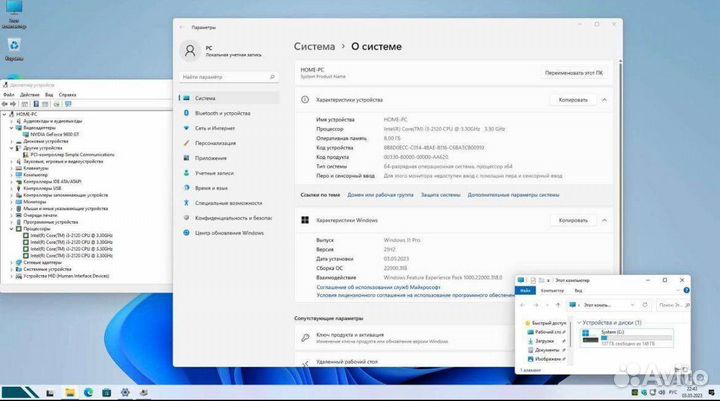The width and height of the screenshot is (720, 401).
Task: Open Соглашение об использовании служб Майкрософт link
Action: [378, 287]
